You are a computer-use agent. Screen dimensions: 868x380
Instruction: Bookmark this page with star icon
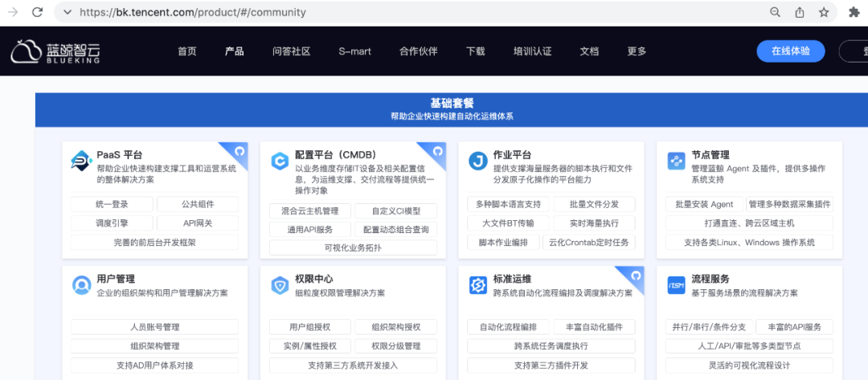(x=824, y=12)
